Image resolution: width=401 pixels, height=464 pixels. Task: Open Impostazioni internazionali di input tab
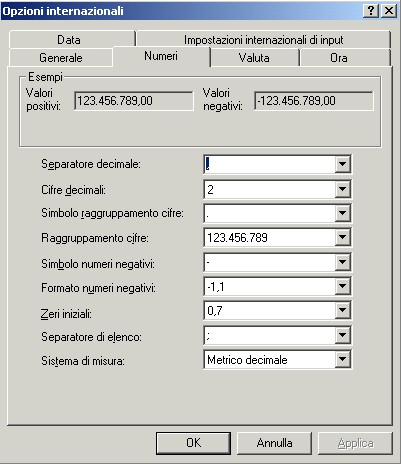pyautogui.click(x=263, y=40)
